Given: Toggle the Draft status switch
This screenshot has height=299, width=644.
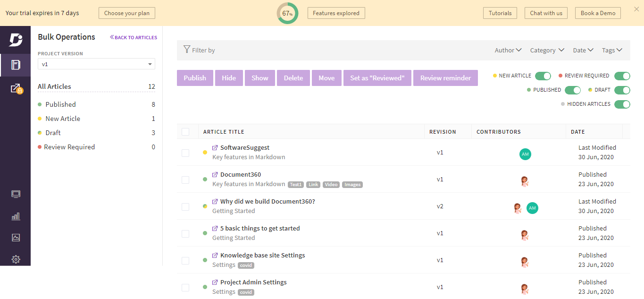Looking at the screenshot, I should (622, 90).
